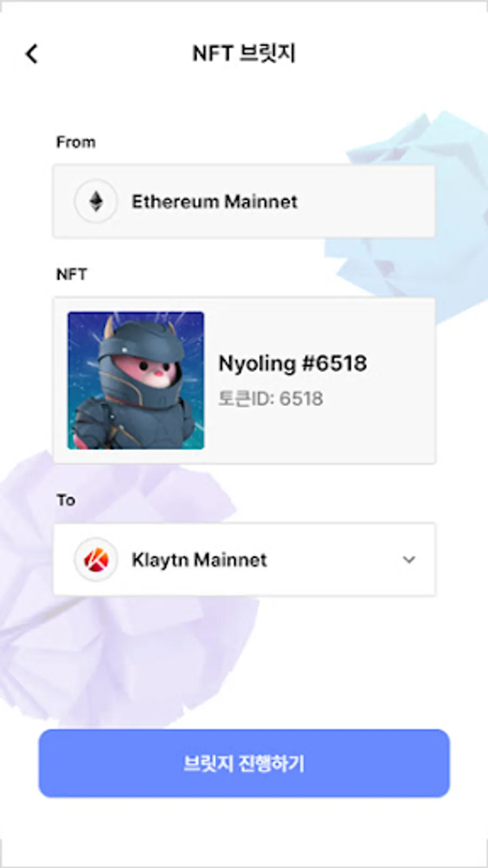Expand the Klaytn Mainnet chevron arrow
This screenshot has width=488, height=868.
click(x=409, y=559)
